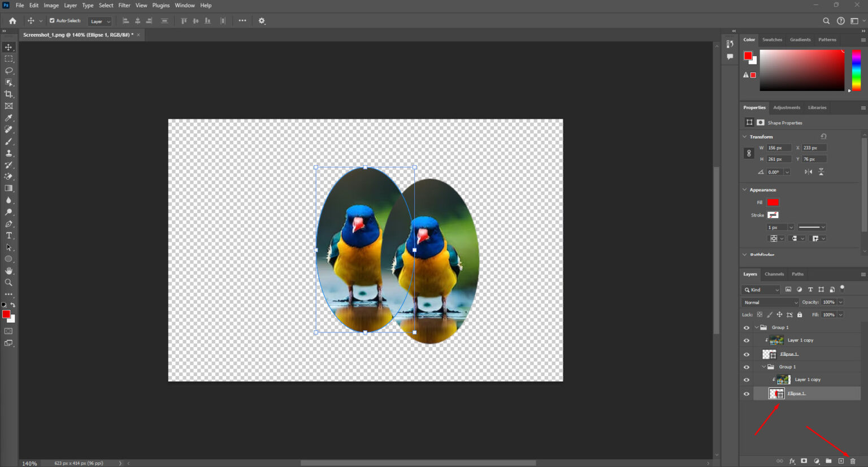The height and width of the screenshot is (467, 868).
Task: Select the Type tool
Action: pos(8,235)
